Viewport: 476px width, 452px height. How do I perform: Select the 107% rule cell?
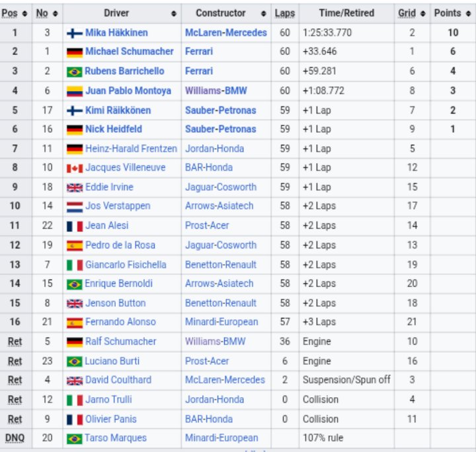(x=323, y=438)
